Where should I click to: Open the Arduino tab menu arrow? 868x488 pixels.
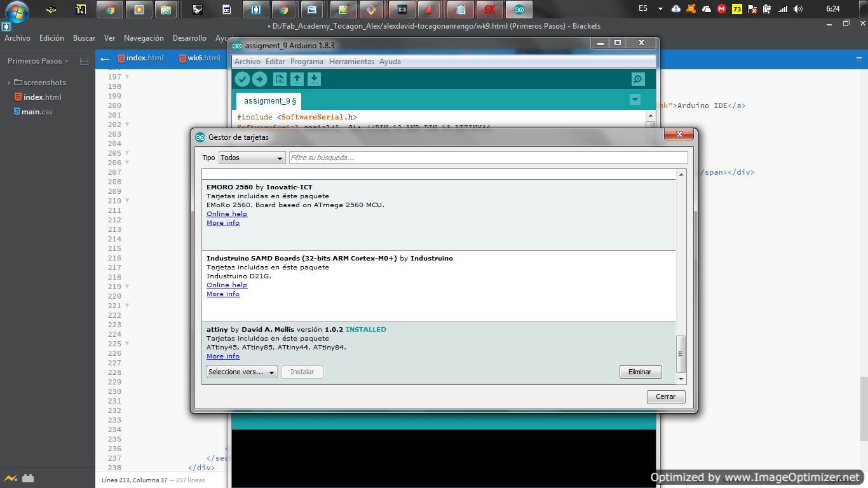[x=634, y=100]
